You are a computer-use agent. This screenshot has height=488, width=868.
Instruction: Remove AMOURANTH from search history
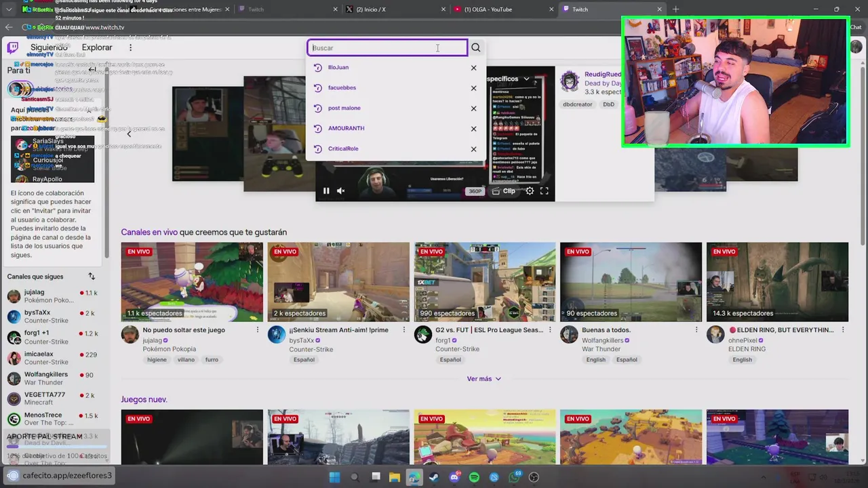click(473, 129)
